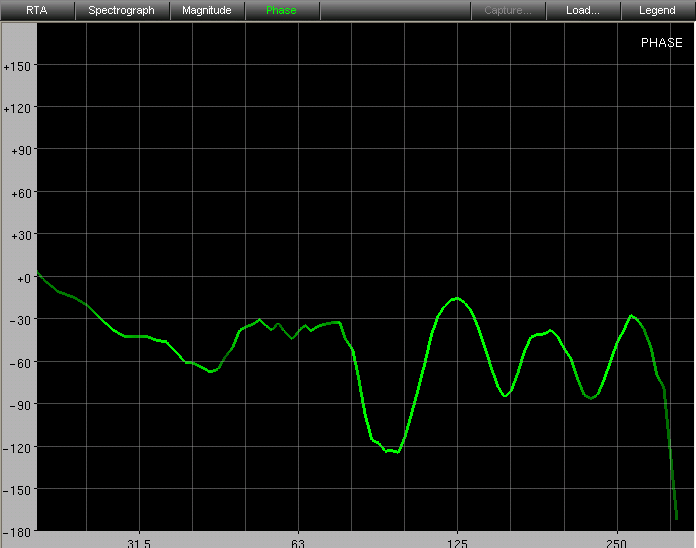This screenshot has width=696, height=548.
Task: Click the +90 phase axis label
Action: [x=21, y=151]
